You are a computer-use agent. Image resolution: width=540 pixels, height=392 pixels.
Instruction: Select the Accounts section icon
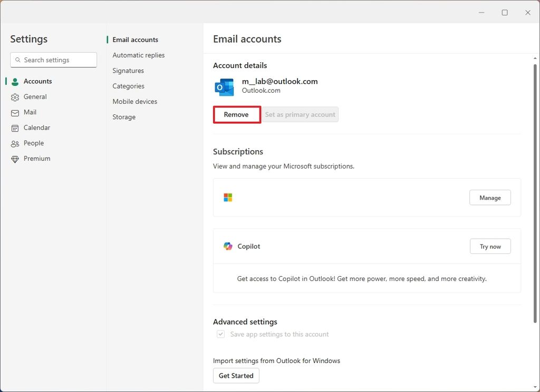14,81
